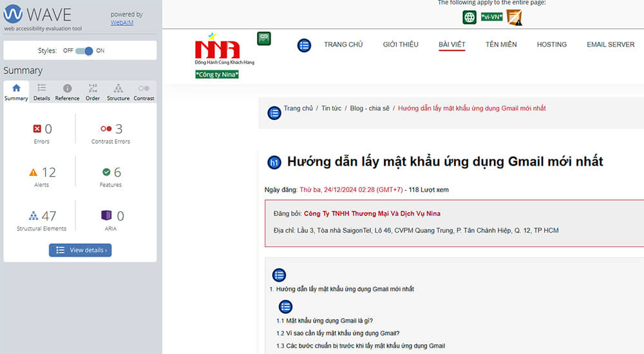The image size is (644, 354).
Task: Click the orange noscript alert icon
Action: click(x=514, y=17)
